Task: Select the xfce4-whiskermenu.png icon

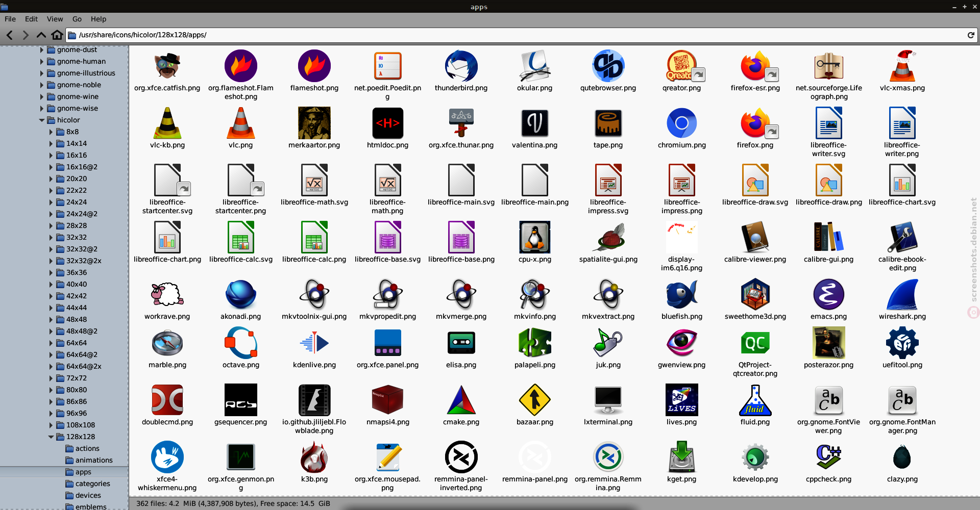Action: [167, 457]
